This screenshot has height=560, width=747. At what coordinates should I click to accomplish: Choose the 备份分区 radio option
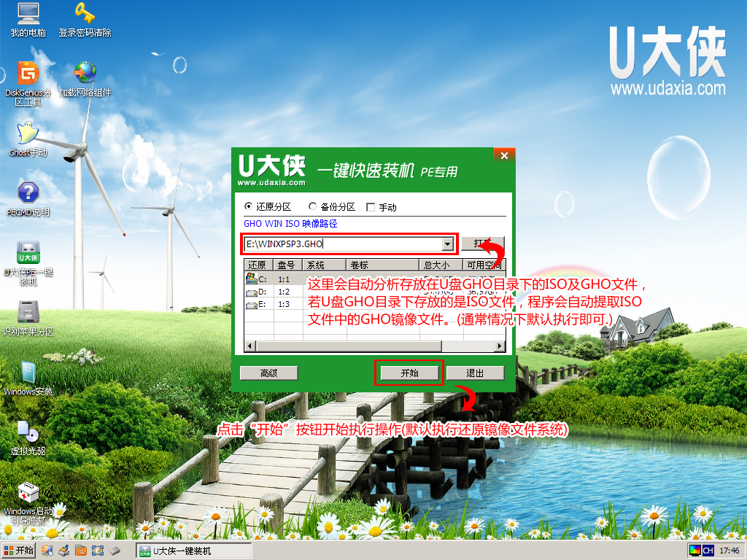312,206
